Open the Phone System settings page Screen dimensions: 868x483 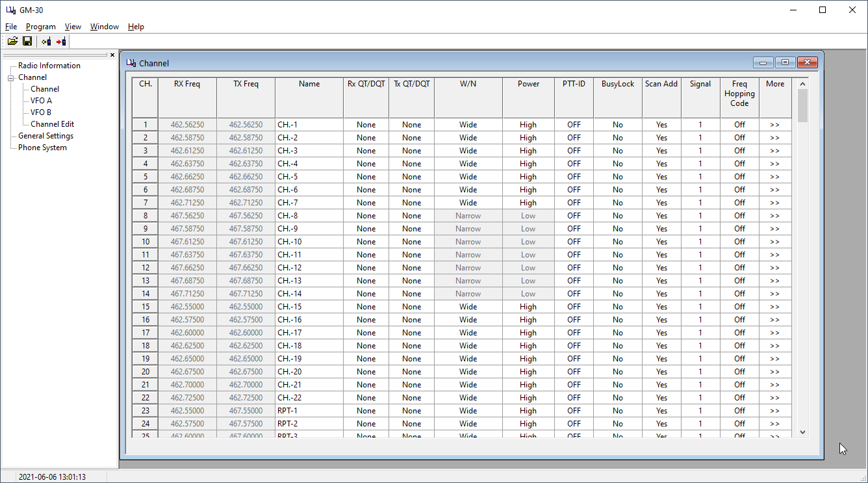43,147
